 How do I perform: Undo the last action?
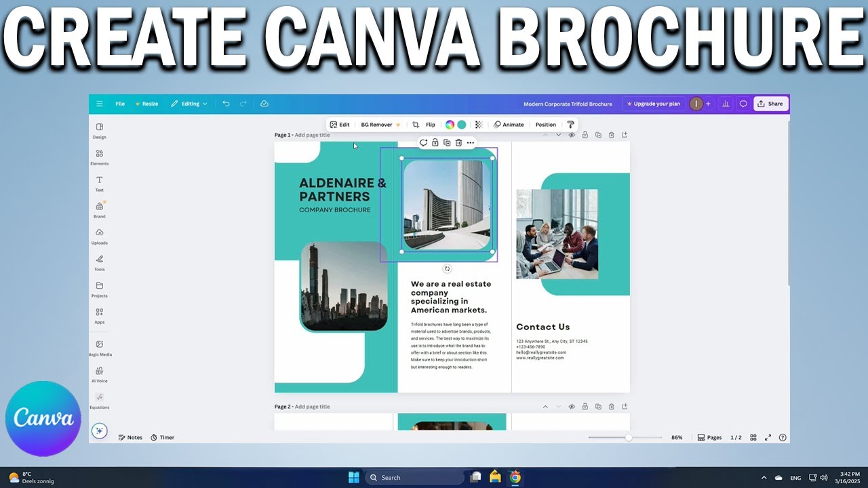226,104
